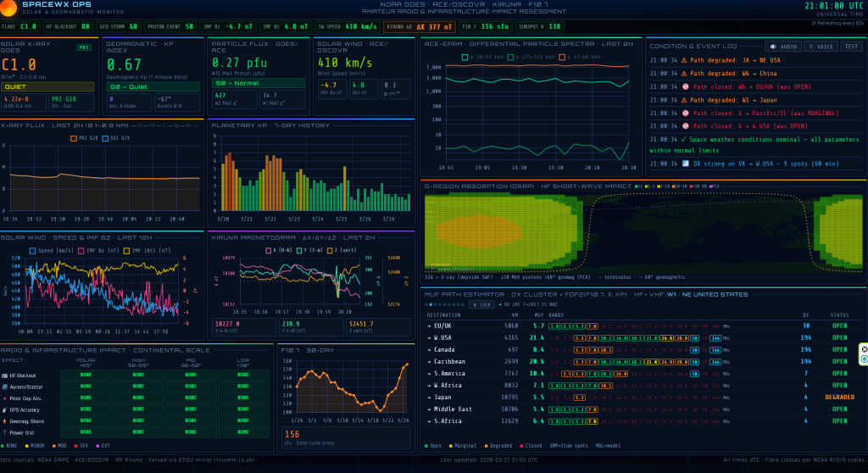Viewport: 868px width, 473px height.
Task: Click the 24.9 MHz band on Caribbean row
Action: click(668, 361)
